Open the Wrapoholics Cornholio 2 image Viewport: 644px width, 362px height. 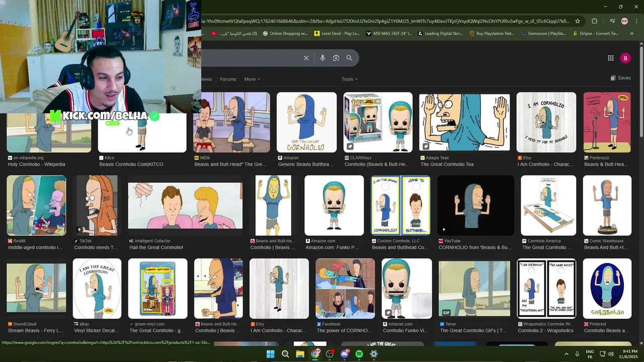[546, 289]
